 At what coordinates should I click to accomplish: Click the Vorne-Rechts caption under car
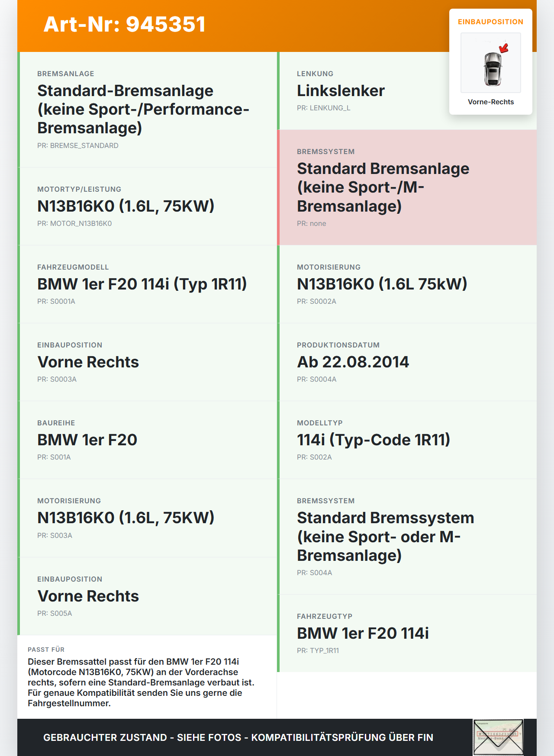[490, 102]
